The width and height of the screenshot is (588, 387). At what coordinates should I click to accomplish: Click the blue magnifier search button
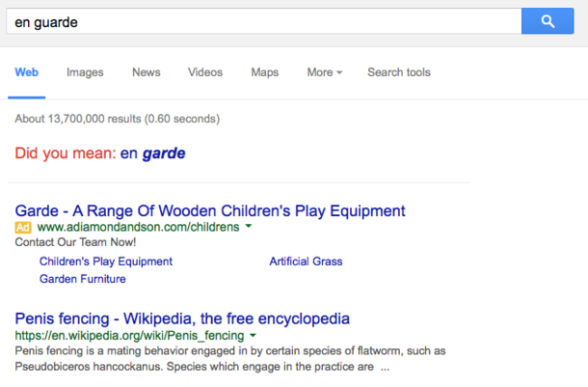(548, 21)
